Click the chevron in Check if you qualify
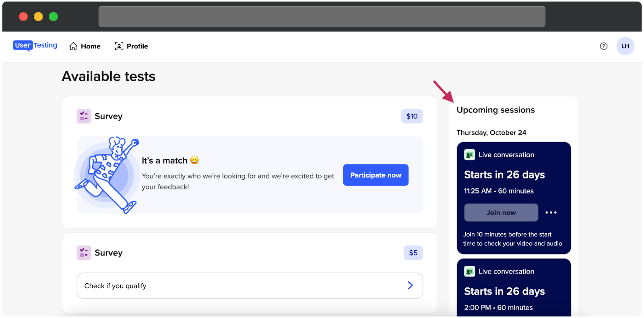Screen dimensions: 644x318 pyautogui.click(x=410, y=285)
